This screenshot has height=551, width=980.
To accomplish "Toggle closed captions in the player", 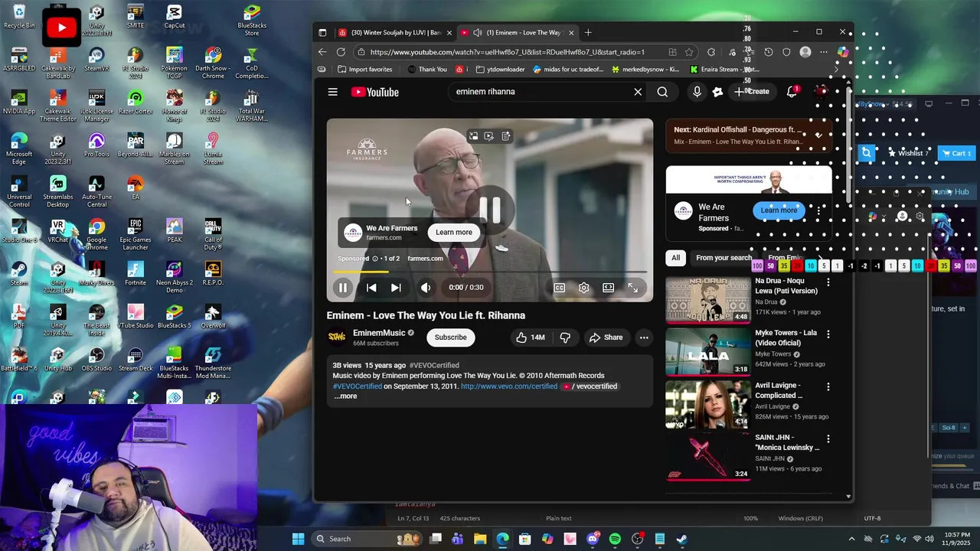I will [560, 288].
